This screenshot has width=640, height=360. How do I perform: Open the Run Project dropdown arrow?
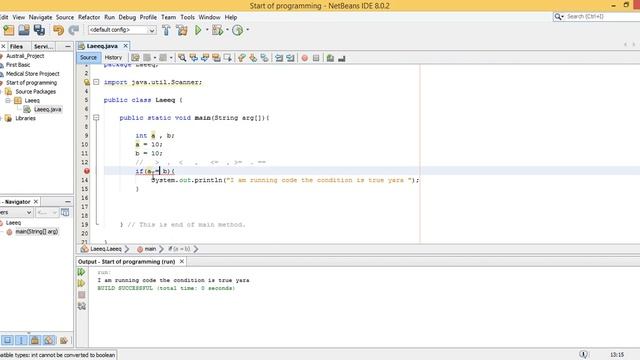tap(207, 30)
